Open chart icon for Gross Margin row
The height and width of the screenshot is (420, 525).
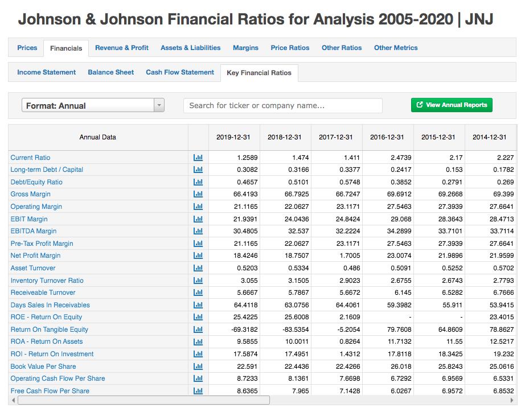[198, 194]
